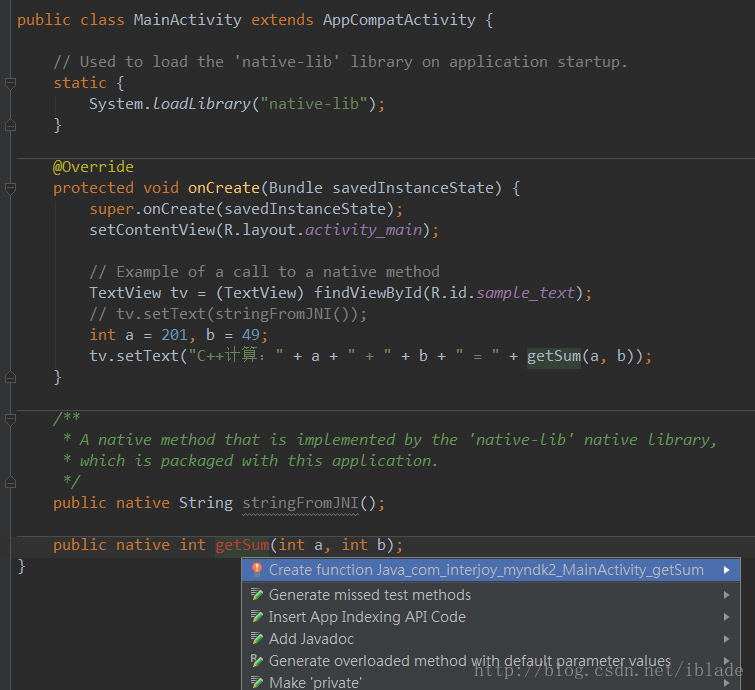Click pencil icon beside Add Javadoc
This screenshot has width=755, height=690.
pyautogui.click(x=257, y=639)
